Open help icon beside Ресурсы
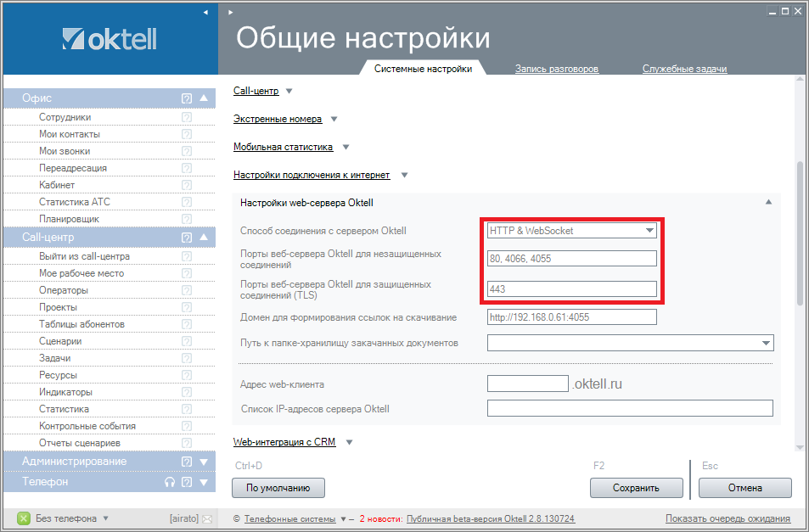Viewport: 809px width, 532px height. (187, 375)
